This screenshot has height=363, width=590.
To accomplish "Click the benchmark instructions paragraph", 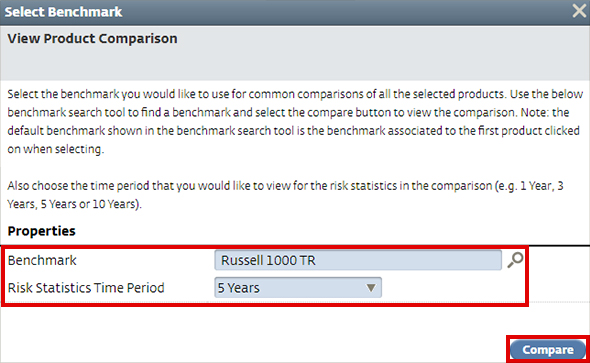I will tap(295, 122).
